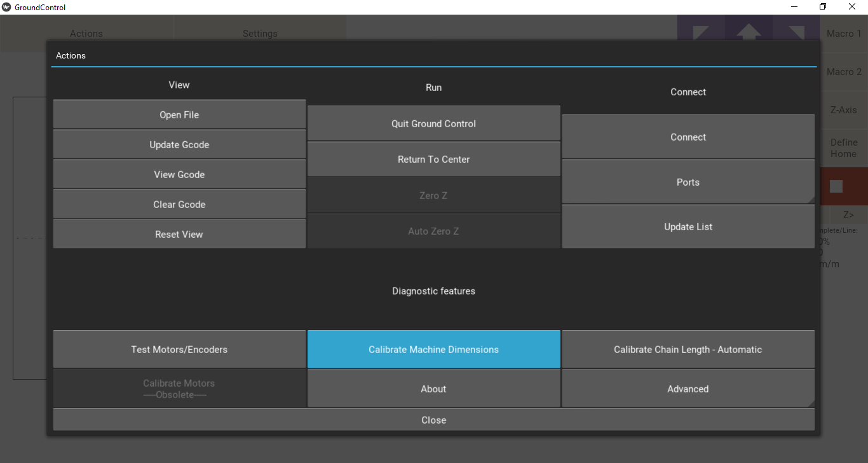
Task: Open the Ports dropdown
Action: pyautogui.click(x=688, y=182)
